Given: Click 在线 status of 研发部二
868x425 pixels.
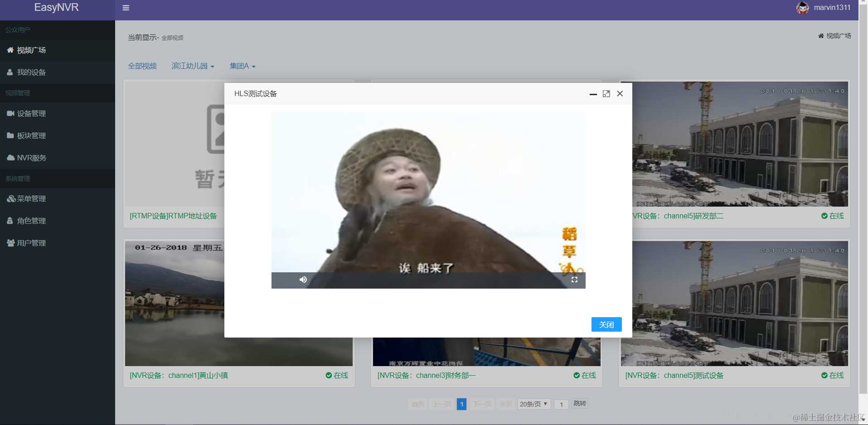Looking at the screenshot, I should point(833,216).
